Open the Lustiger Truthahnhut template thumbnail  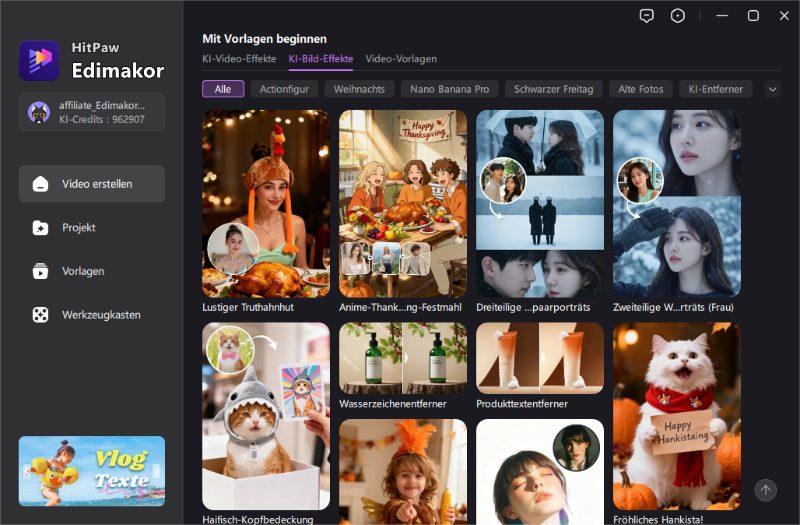[x=265, y=203]
